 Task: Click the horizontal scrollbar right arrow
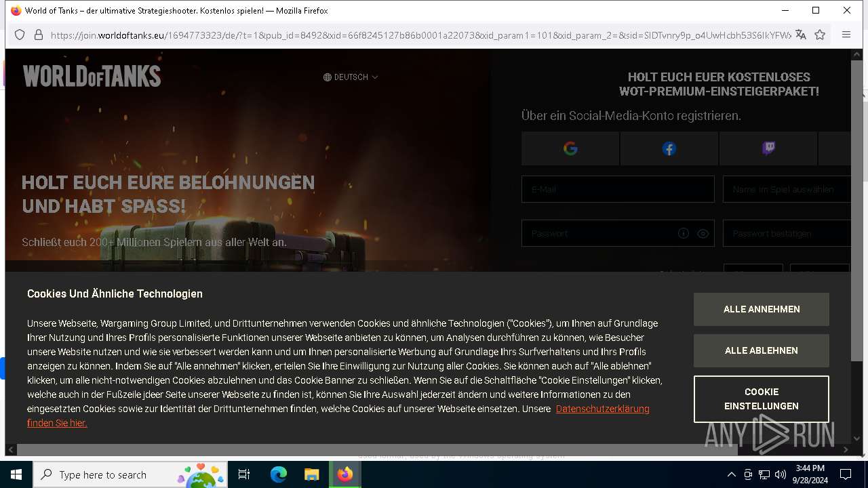845,449
